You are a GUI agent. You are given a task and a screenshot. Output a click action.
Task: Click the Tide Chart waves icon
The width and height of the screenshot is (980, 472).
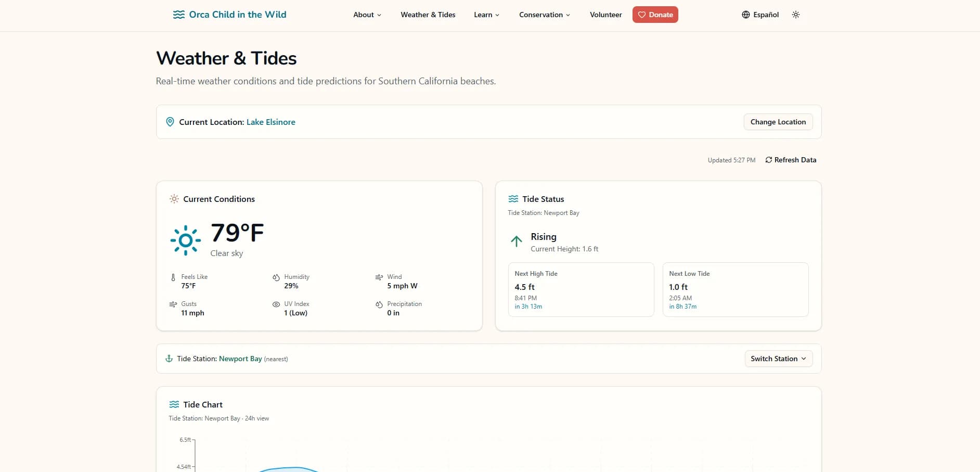(174, 404)
